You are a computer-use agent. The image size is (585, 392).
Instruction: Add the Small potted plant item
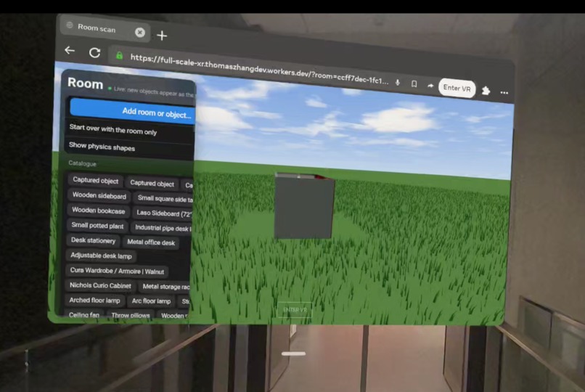pyautogui.click(x=97, y=225)
